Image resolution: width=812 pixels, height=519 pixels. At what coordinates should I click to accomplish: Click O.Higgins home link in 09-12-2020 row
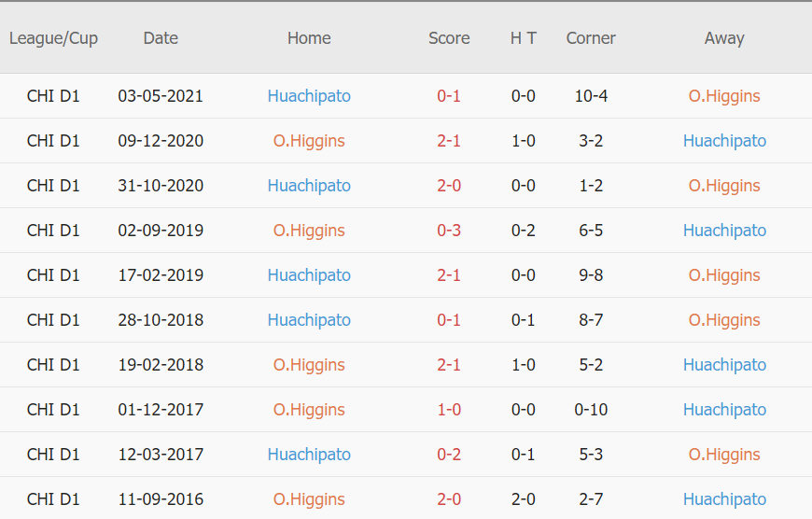tap(309, 141)
